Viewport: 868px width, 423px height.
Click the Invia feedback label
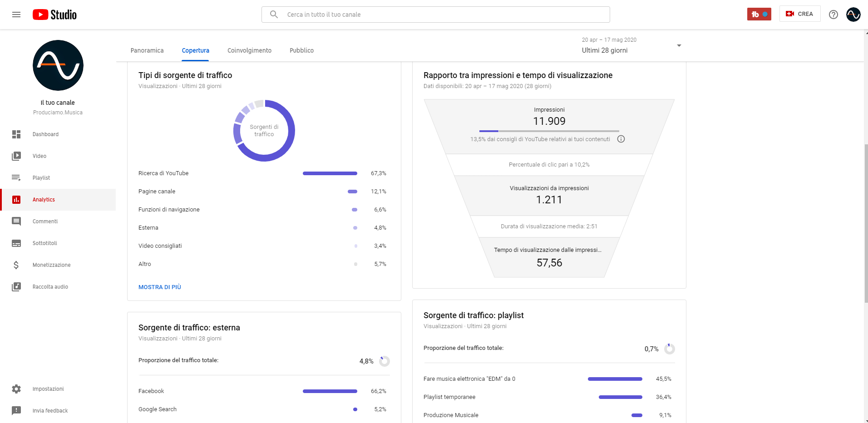coord(50,411)
